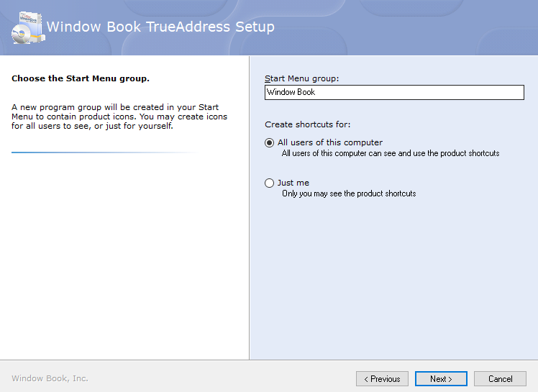Go back with the Previous button

tap(382, 378)
